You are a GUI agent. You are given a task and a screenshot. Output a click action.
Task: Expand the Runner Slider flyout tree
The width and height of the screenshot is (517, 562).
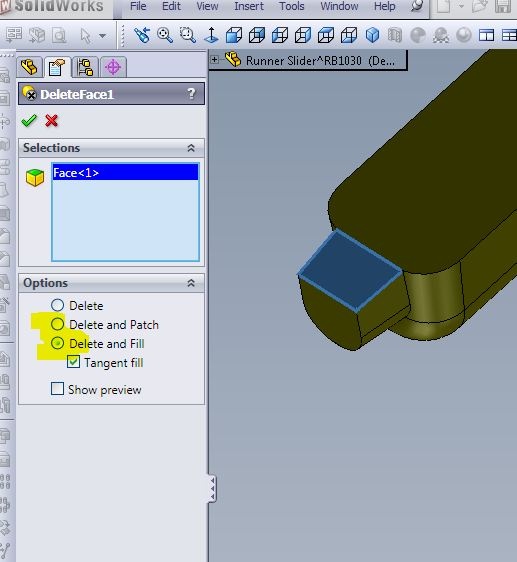(214, 59)
